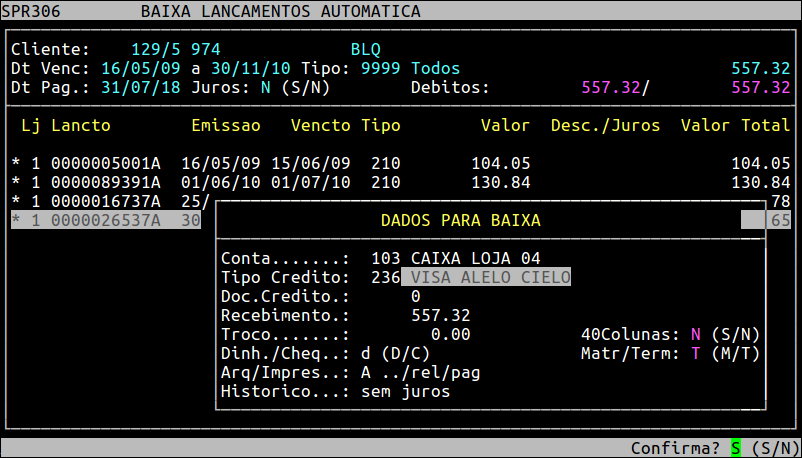Click the Cliente code 129/5 field
This screenshot has height=458, width=802.
pos(155,49)
